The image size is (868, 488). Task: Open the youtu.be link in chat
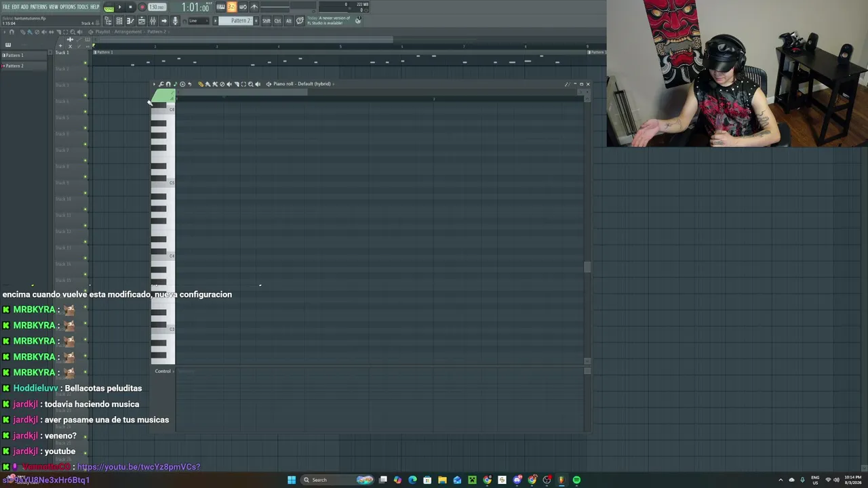tap(138, 467)
